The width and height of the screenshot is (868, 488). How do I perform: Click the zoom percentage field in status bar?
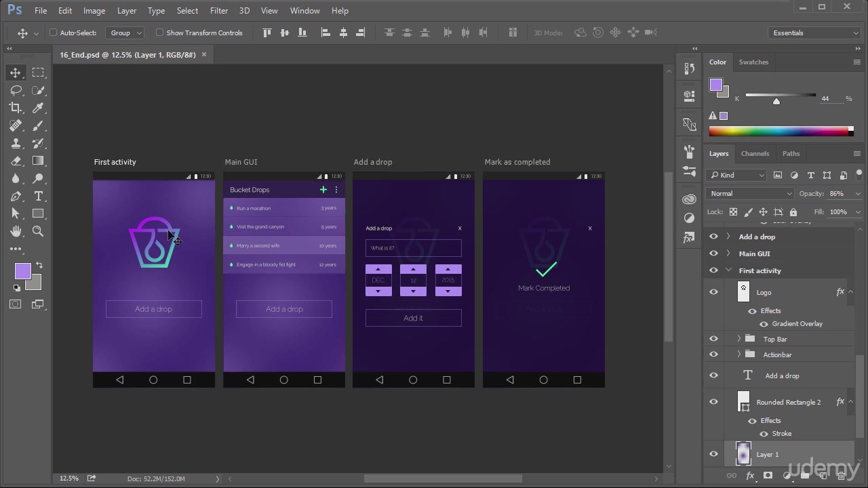coord(68,479)
